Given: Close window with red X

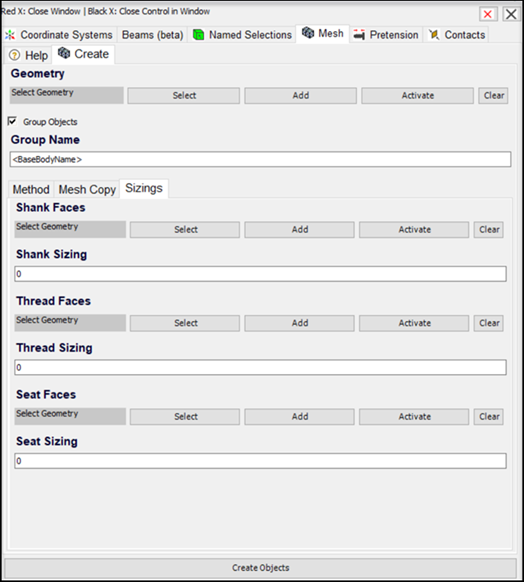Looking at the screenshot, I should coord(488,14).
